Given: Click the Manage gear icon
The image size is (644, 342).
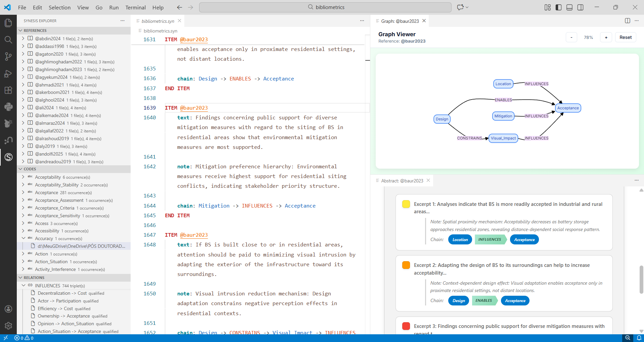Looking at the screenshot, I should coord(8,326).
